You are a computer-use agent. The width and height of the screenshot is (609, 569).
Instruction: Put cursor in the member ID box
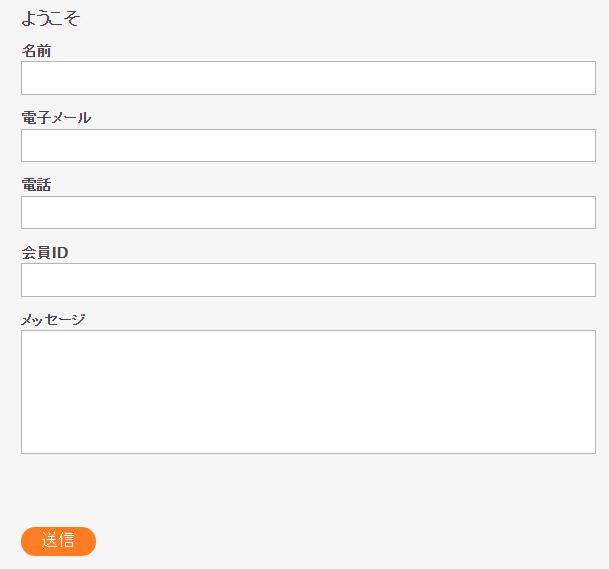tap(308, 280)
